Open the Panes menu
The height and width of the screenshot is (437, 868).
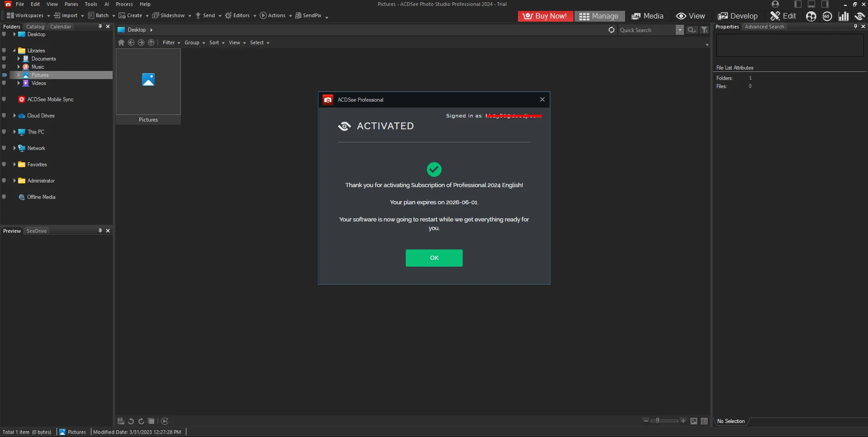pos(71,4)
